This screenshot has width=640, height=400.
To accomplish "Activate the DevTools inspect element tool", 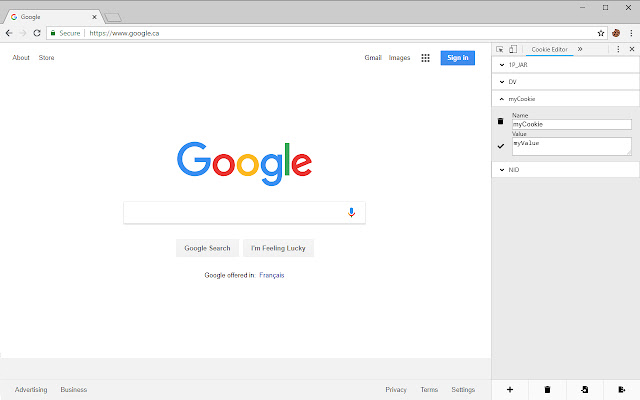I will tap(500, 49).
